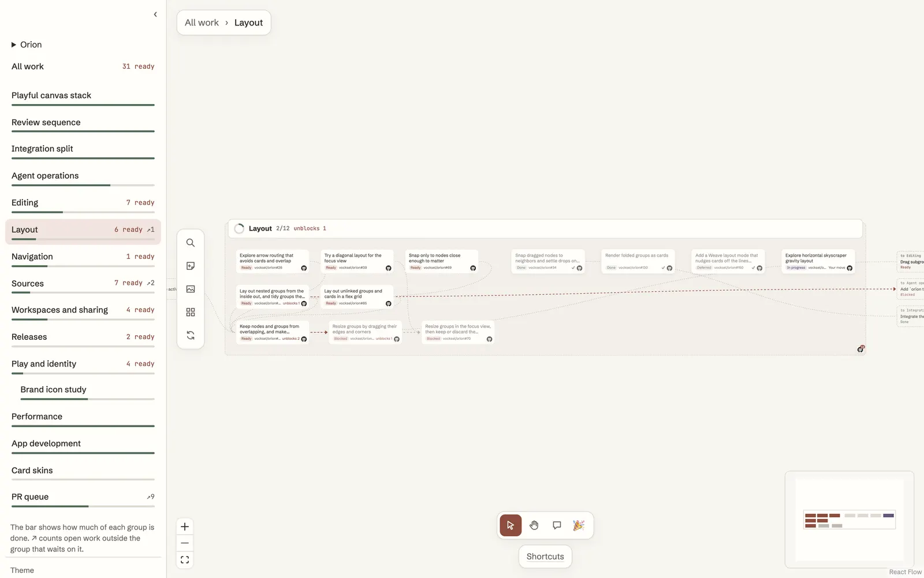The height and width of the screenshot is (578, 924).
Task: Open GitHub icon on Lay out unlinked groups card
Action: point(388,303)
